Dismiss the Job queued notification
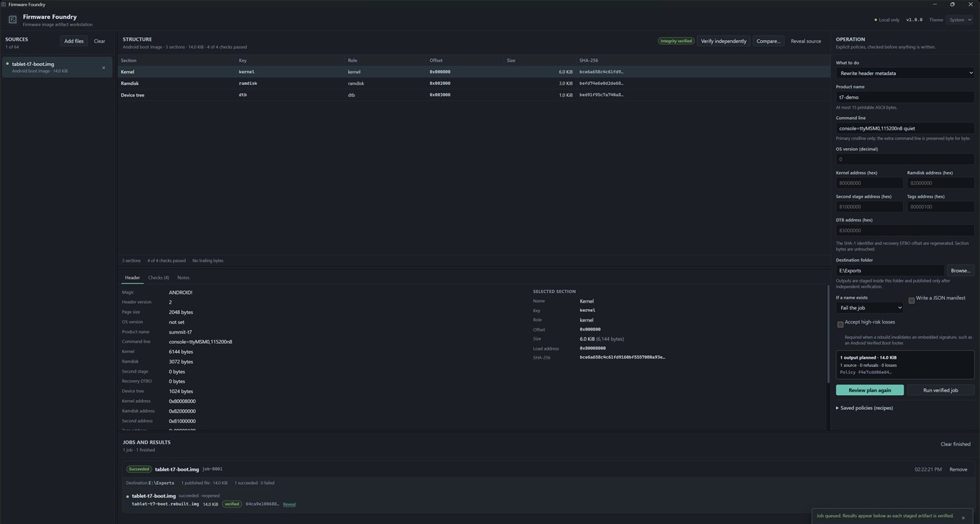This screenshot has height=524, width=980. coord(963,518)
